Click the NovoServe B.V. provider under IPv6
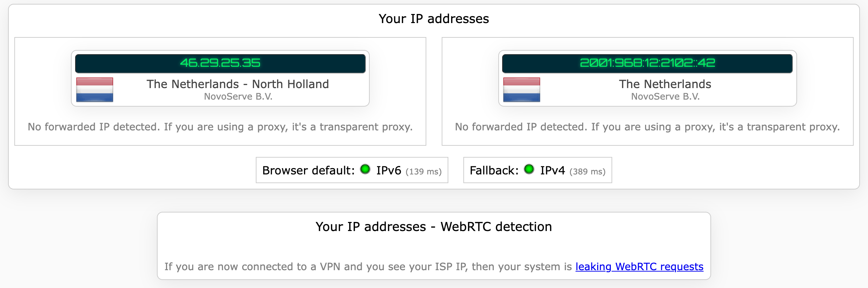Screen dimensions: 868x288 (x=665, y=97)
